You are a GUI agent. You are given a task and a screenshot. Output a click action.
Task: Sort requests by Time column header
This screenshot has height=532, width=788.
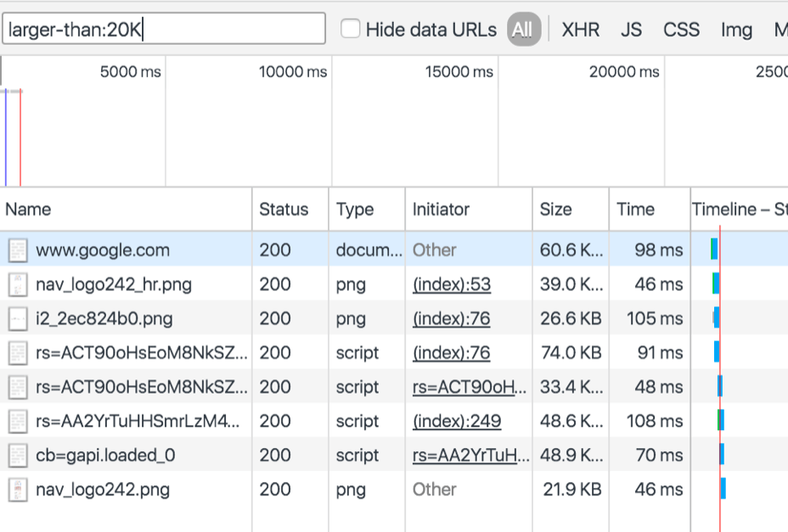(635, 210)
